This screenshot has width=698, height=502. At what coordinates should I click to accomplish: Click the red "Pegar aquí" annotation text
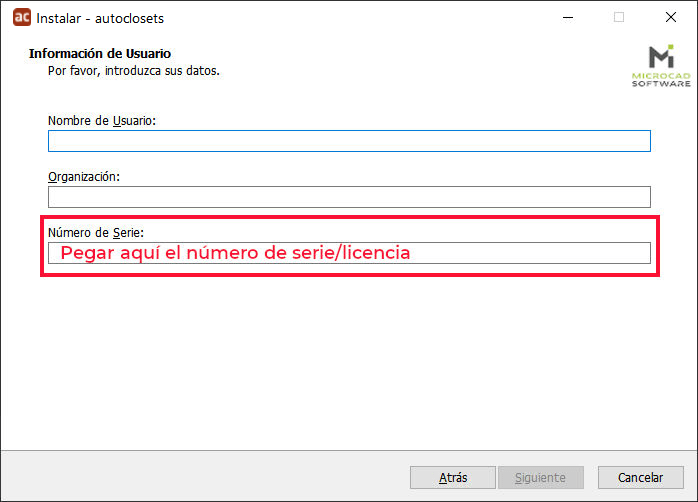(235, 253)
